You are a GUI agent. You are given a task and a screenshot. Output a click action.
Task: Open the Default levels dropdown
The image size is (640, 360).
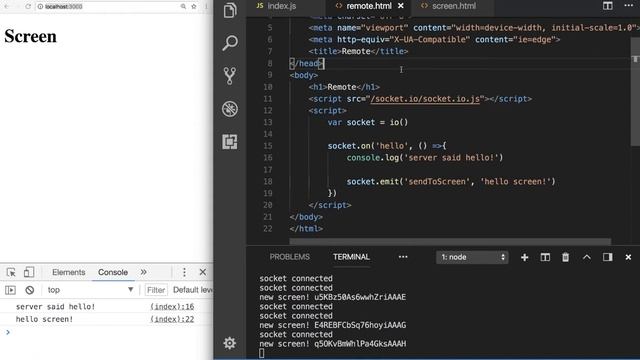point(192,290)
